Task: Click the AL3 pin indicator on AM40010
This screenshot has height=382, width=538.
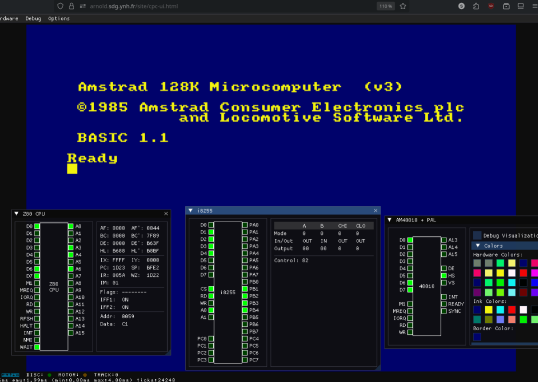Action: pyautogui.click(x=444, y=240)
